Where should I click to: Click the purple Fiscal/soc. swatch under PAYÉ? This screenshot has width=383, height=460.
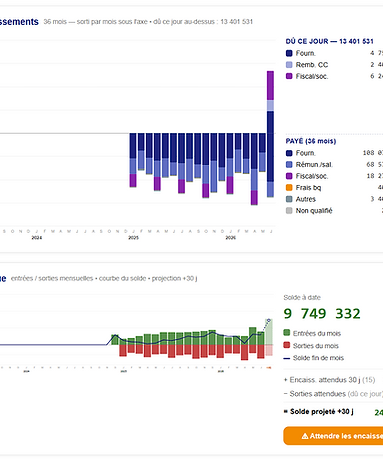289,176
